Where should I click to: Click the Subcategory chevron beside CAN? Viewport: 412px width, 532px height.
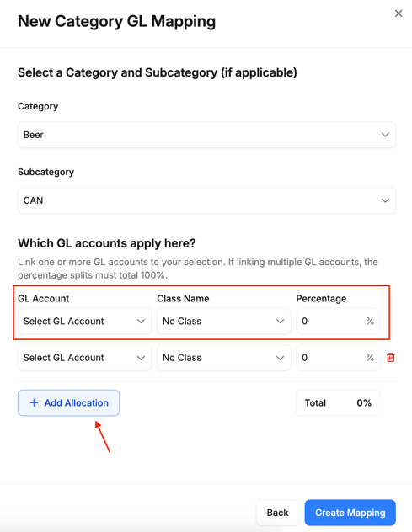pos(385,200)
